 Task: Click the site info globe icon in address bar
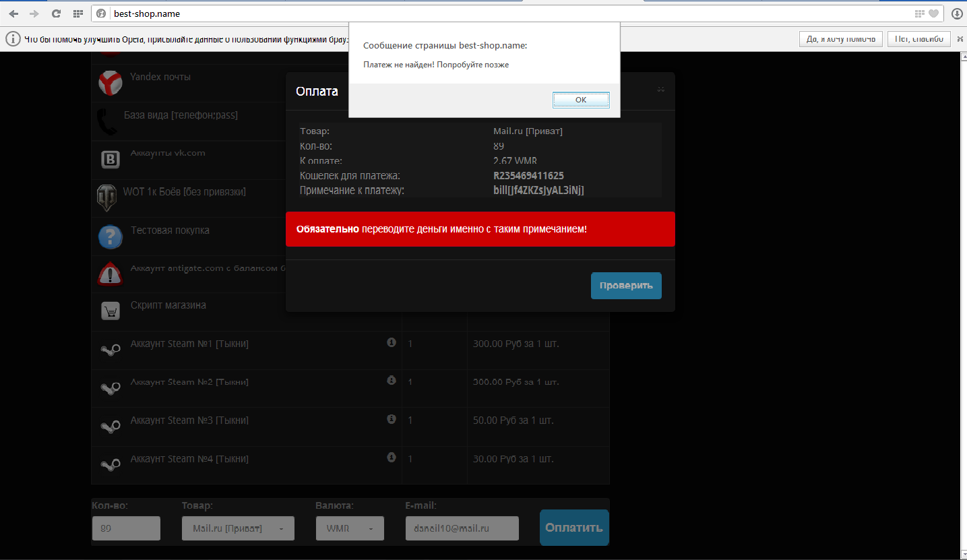pos(101,13)
